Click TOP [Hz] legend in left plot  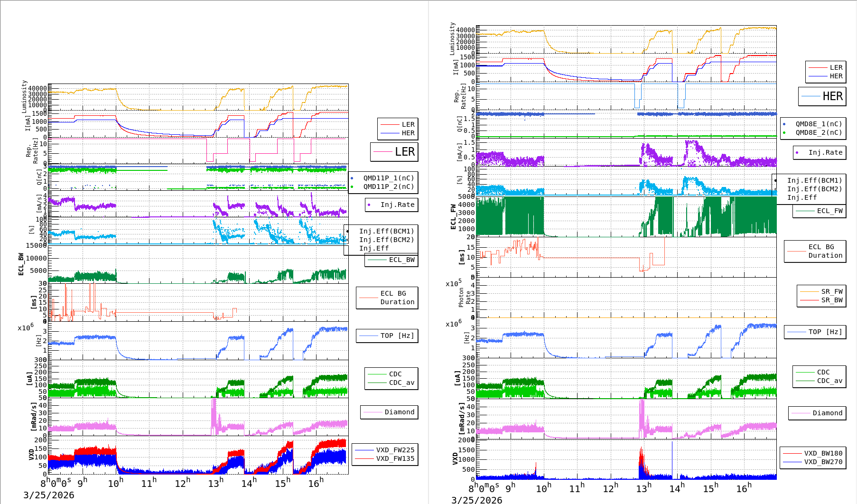point(397,336)
